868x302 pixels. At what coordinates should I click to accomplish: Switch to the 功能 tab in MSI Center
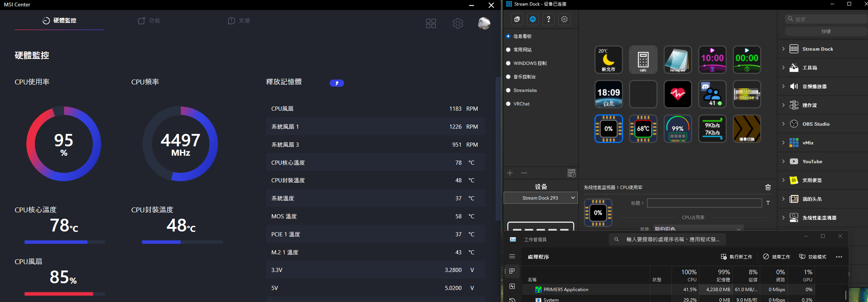click(149, 21)
